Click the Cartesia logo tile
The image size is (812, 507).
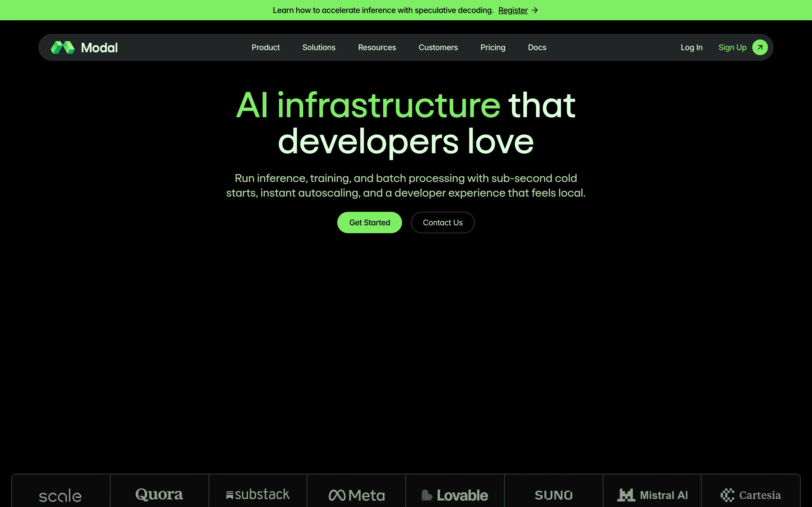[x=751, y=495]
